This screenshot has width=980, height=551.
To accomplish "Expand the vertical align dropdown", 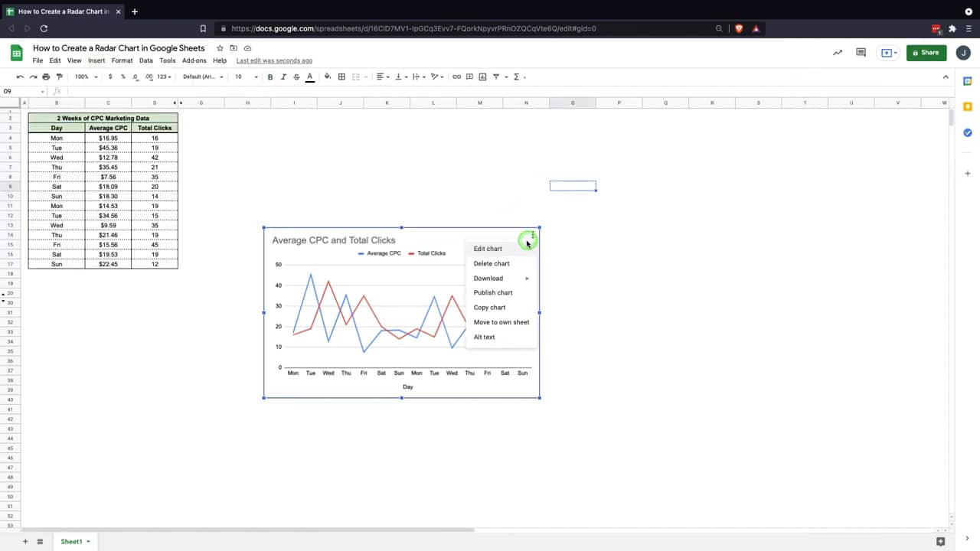I will (x=400, y=77).
